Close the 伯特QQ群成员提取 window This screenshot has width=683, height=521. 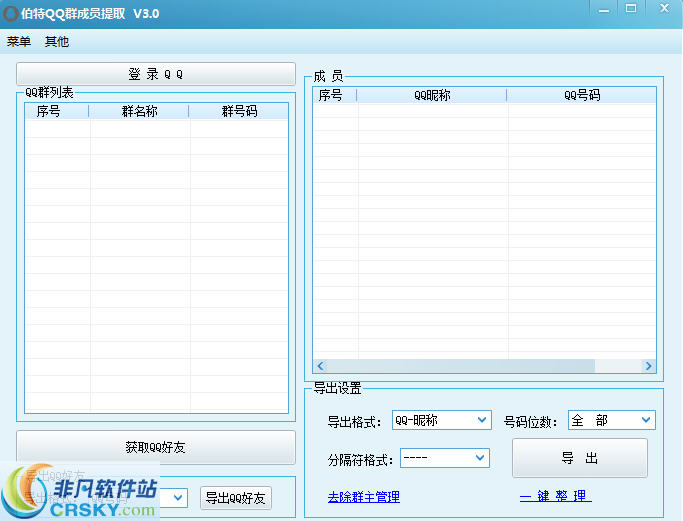pos(664,9)
